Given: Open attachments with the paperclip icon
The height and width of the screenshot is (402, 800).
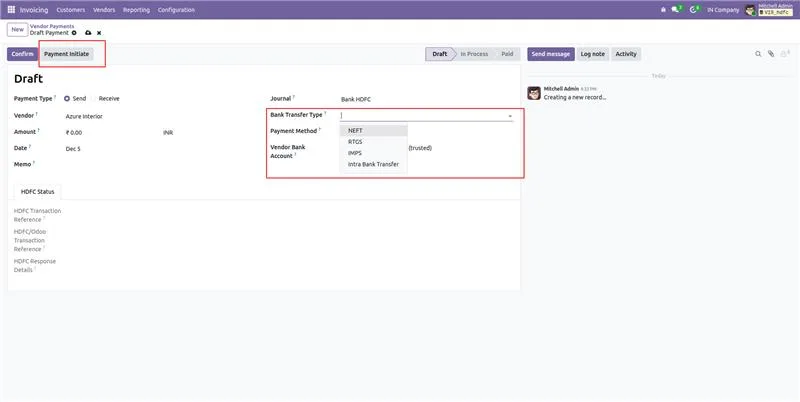Looking at the screenshot, I should pyautogui.click(x=771, y=54).
